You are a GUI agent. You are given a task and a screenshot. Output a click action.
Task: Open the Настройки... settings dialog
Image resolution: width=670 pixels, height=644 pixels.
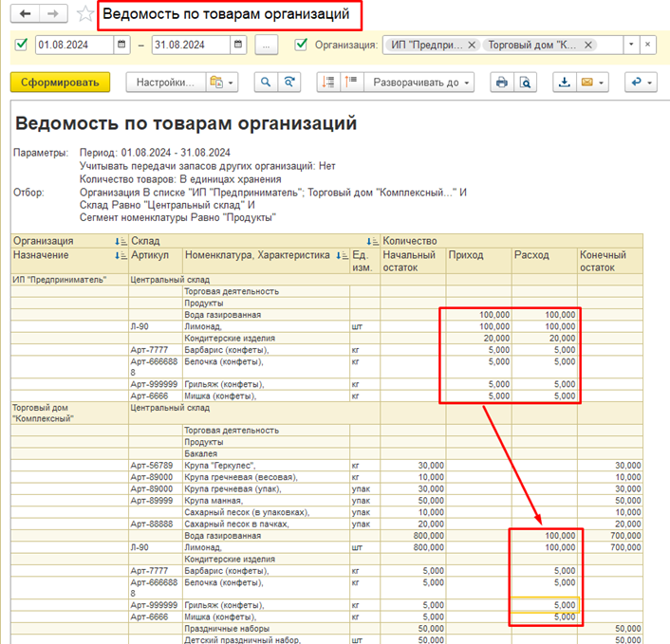pos(166,82)
